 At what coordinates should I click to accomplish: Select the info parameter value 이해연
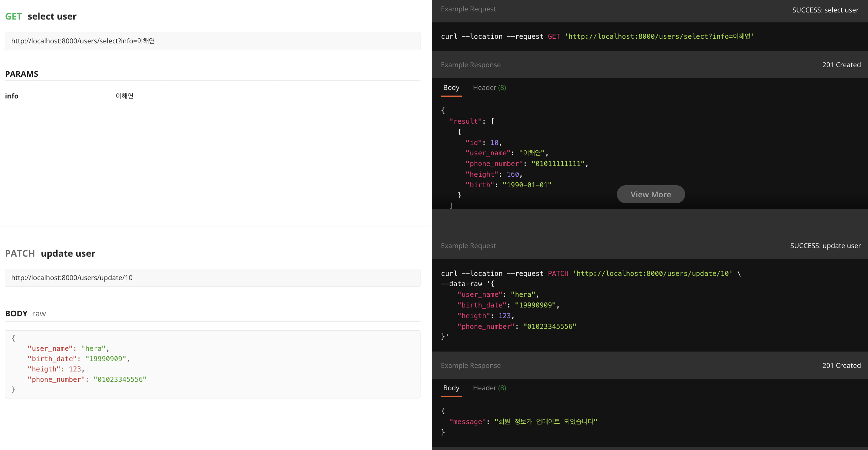(x=124, y=95)
